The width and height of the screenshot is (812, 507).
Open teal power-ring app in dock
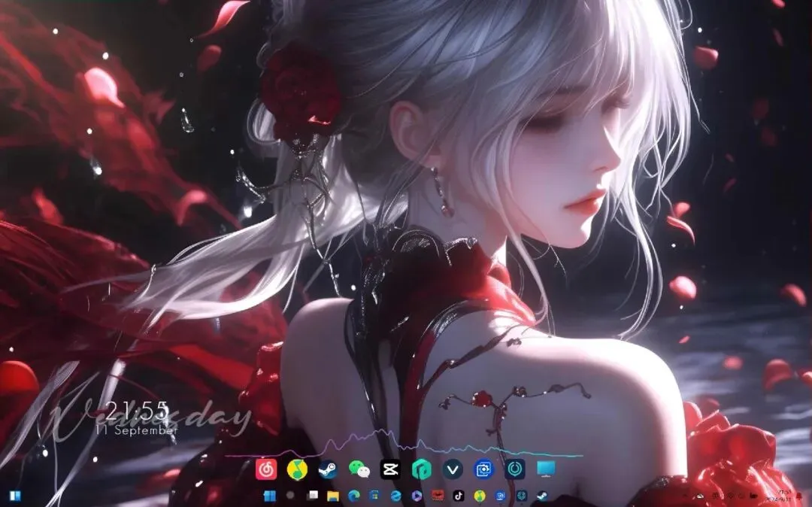click(515, 469)
